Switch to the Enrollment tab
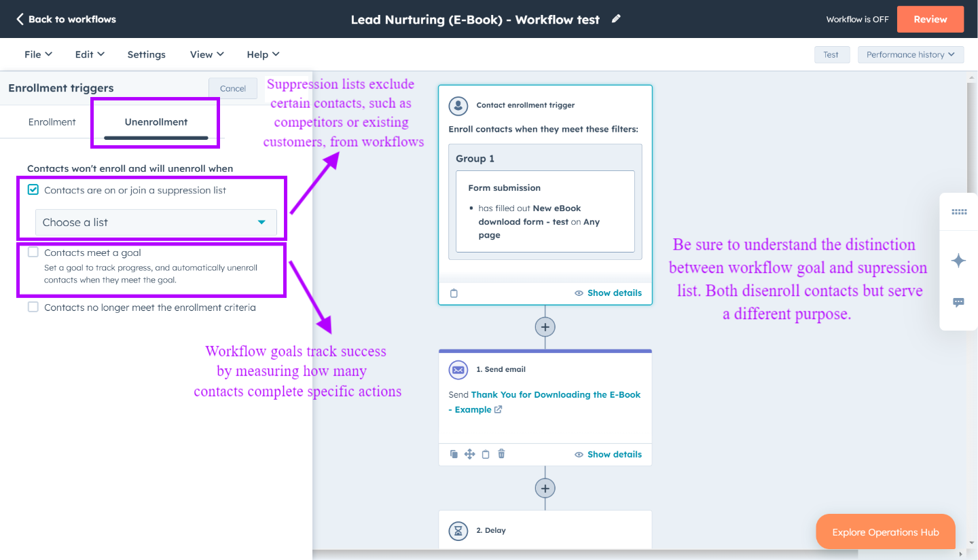 pyautogui.click(x=52, y=122)
